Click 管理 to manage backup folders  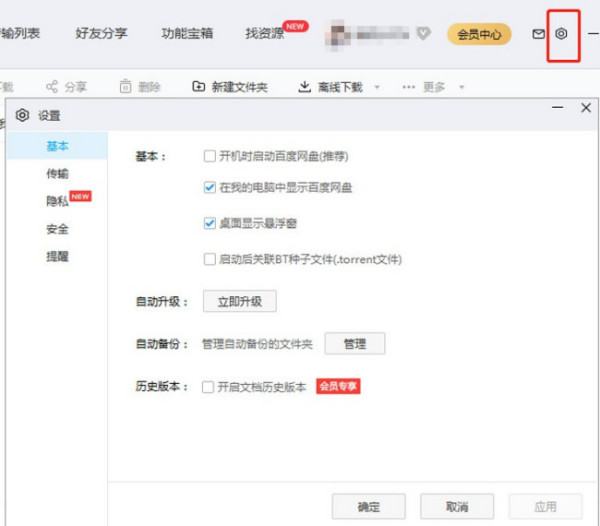pos(355,344)
